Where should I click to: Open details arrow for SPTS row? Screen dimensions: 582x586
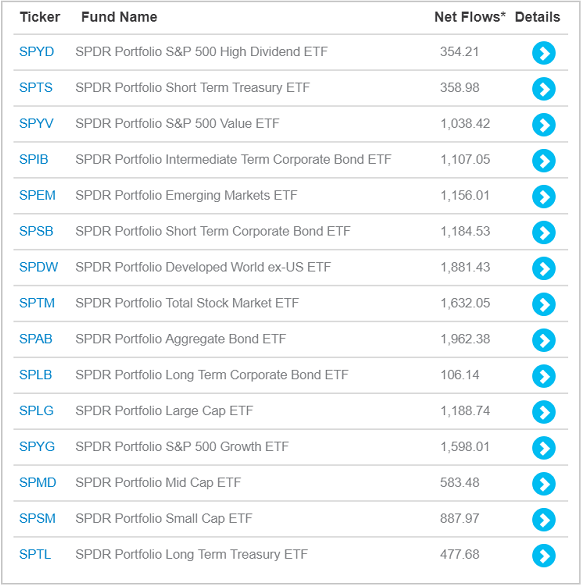543,89
